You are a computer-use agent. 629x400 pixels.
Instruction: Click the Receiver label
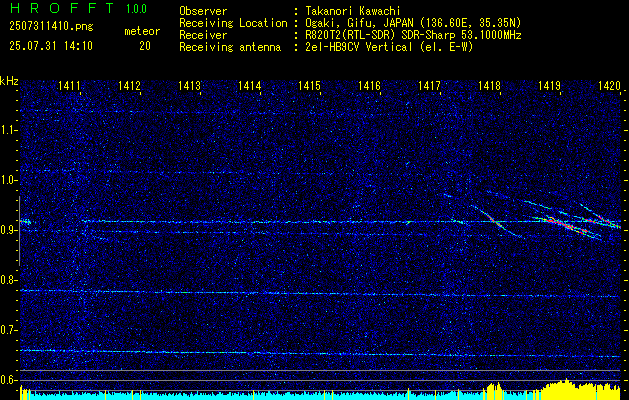pos(203,35)
